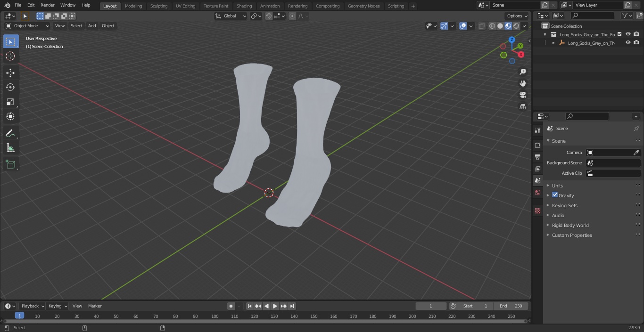Toggle X-ray display button
The width and height of the screenshot is (644, 332).
click(481, 26)
